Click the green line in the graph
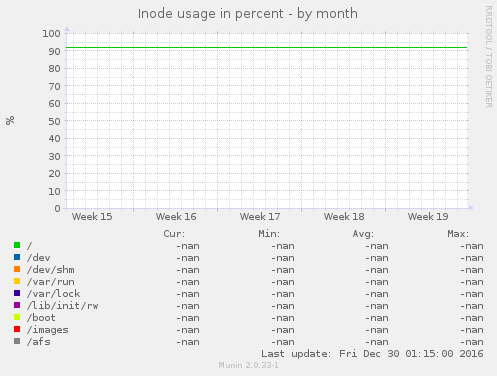This screenshot has width=497, height=376. tap(267, 48)
